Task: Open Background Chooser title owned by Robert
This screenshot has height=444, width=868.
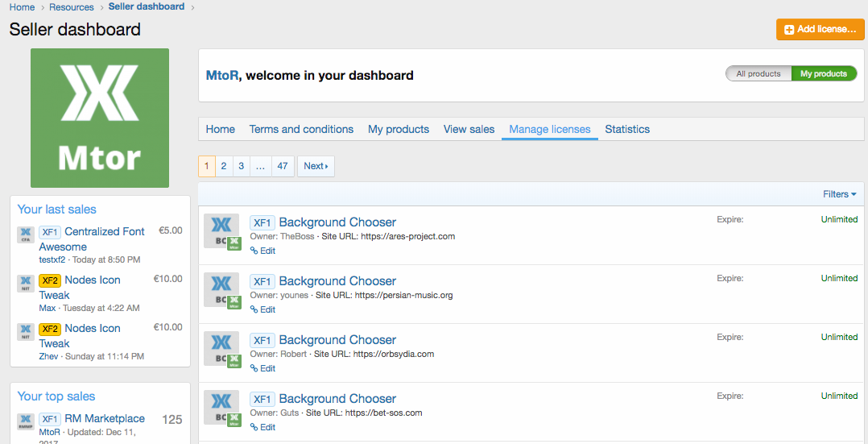Action: [x=337, y=340]
